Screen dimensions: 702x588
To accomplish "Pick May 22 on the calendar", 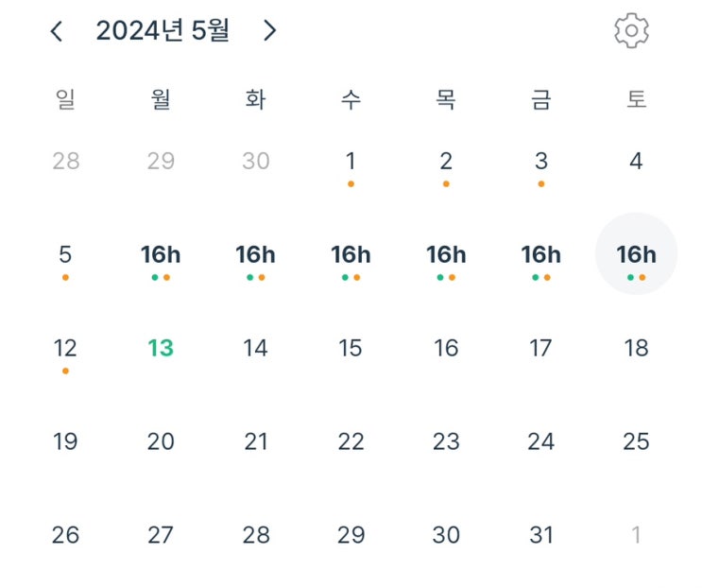I will point(351,441).
